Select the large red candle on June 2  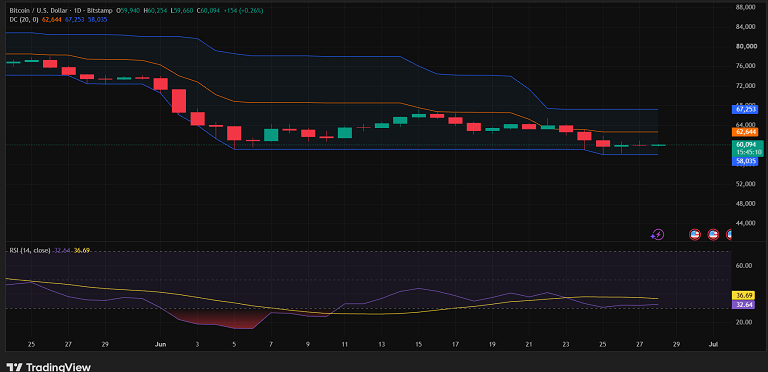click(x=179, y=101)
